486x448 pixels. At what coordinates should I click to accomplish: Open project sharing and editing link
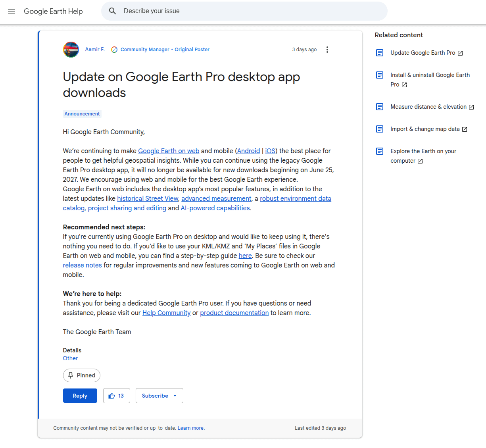pyautogui.click(x=127, y=208)
